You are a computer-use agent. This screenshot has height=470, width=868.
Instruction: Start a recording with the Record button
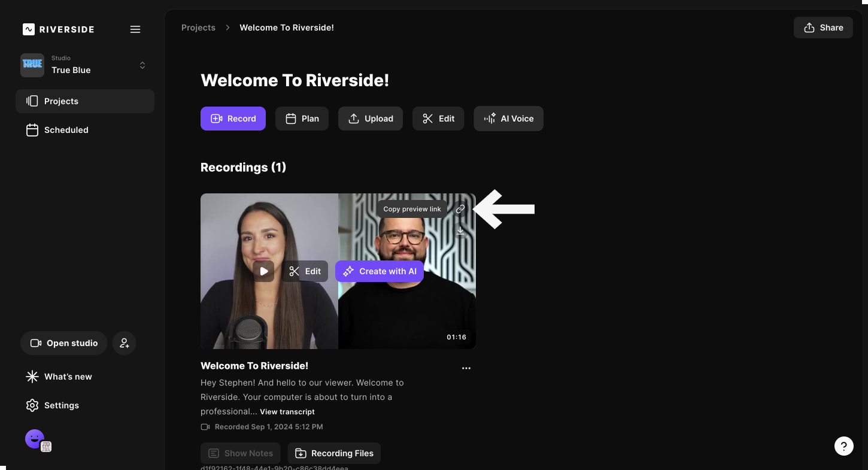click(233, 119)
